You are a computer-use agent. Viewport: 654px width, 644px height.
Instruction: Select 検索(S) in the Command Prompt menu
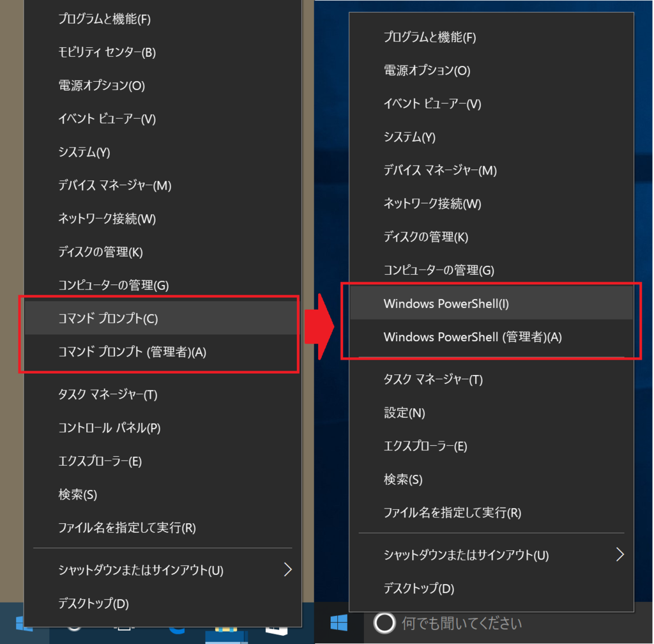pos(163,494)
